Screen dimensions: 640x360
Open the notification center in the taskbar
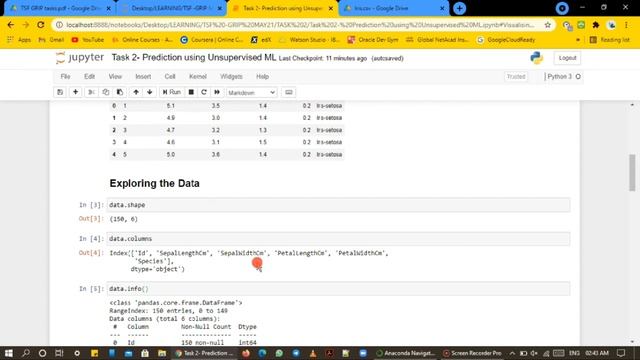click(x=621, y=353)
